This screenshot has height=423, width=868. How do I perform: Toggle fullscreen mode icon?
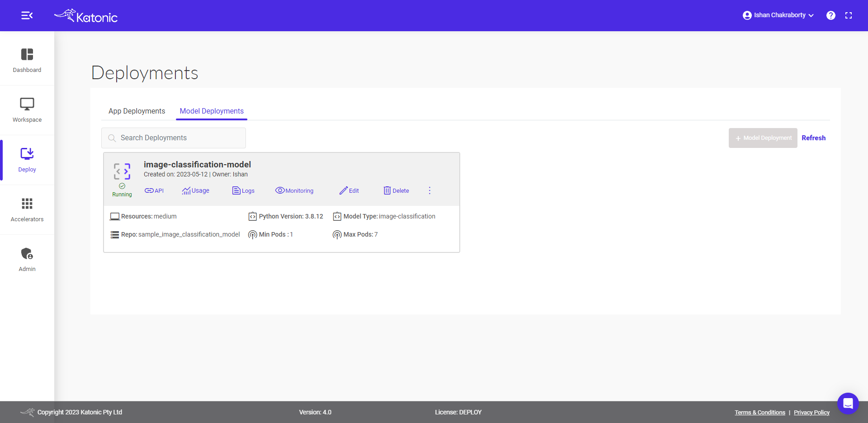[849, 15]
